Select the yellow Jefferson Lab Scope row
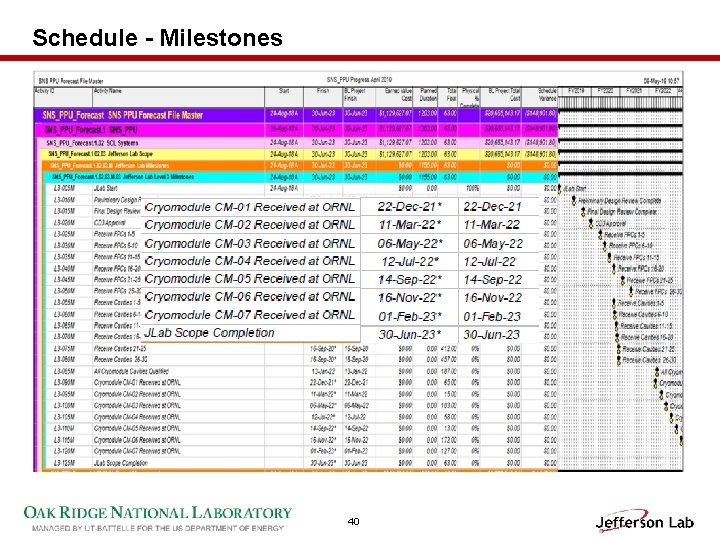The image size is (720, 540). click(300, 154)
